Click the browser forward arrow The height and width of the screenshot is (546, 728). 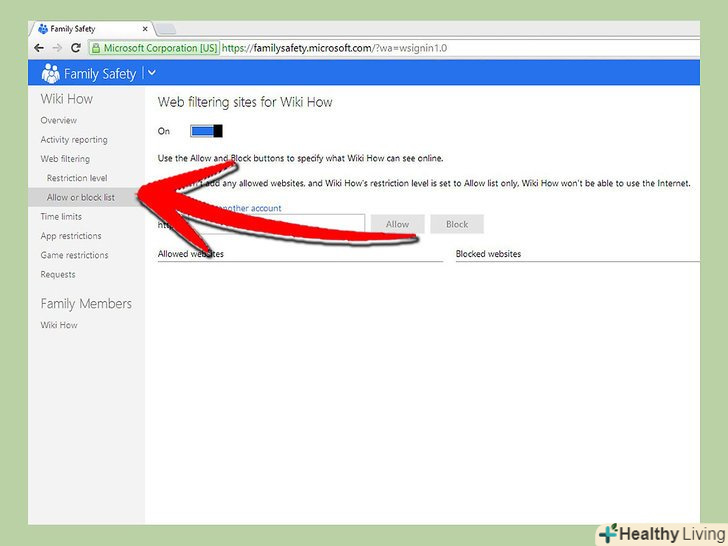pos(57,48)
